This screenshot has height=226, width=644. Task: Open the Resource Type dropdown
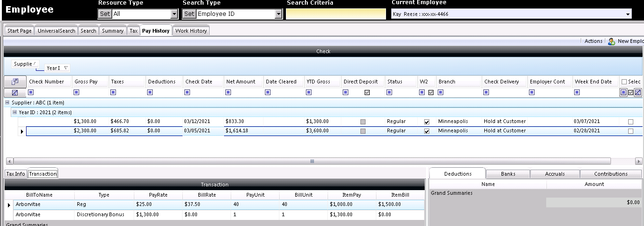(x=175, y=14)
